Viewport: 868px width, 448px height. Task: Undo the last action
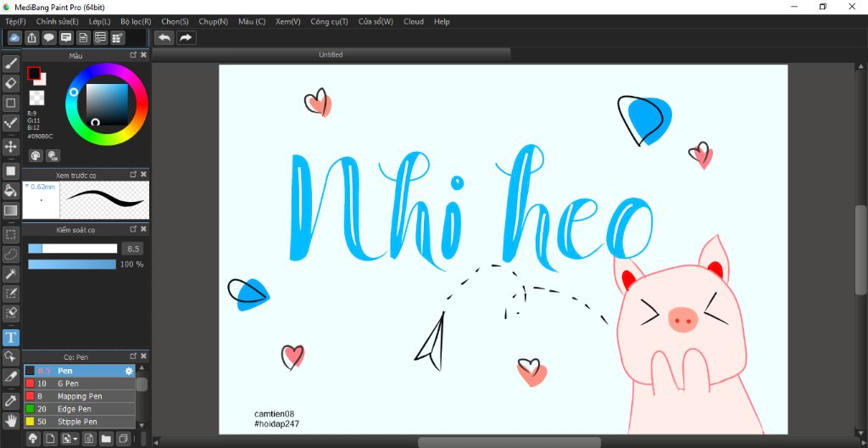pyautogui.click(x=164, y=37)
